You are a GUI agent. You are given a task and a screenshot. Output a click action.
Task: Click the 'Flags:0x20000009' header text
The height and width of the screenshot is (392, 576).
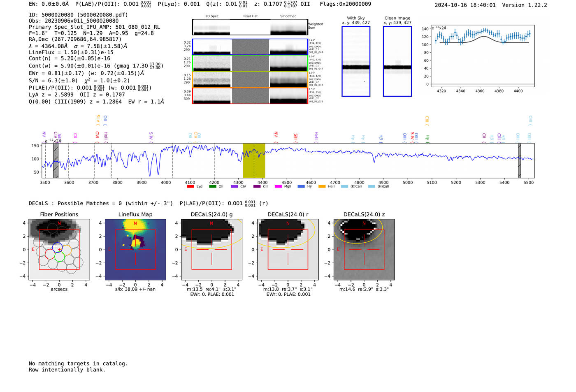345,4
